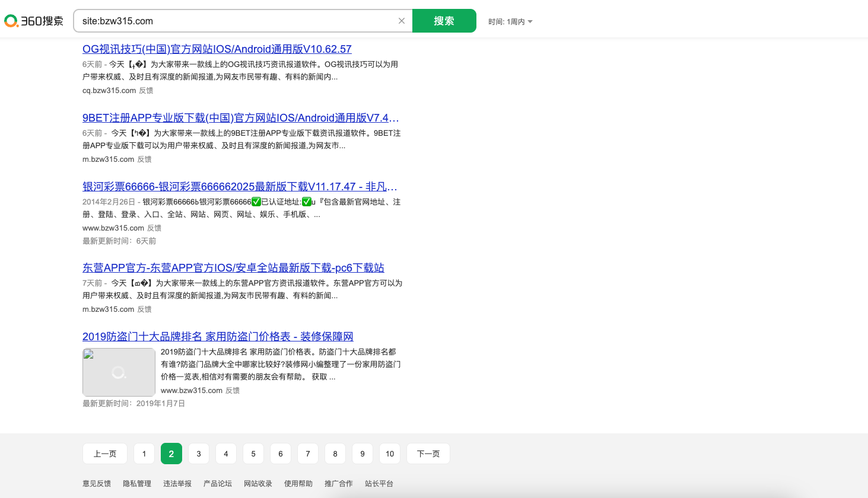Click the magnifier icon area on 搜索 button

click(444, 20)
